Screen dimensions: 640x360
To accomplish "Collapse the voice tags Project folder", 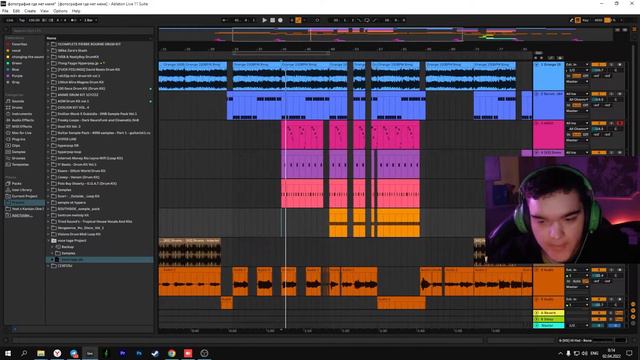I will pos(48,241).
